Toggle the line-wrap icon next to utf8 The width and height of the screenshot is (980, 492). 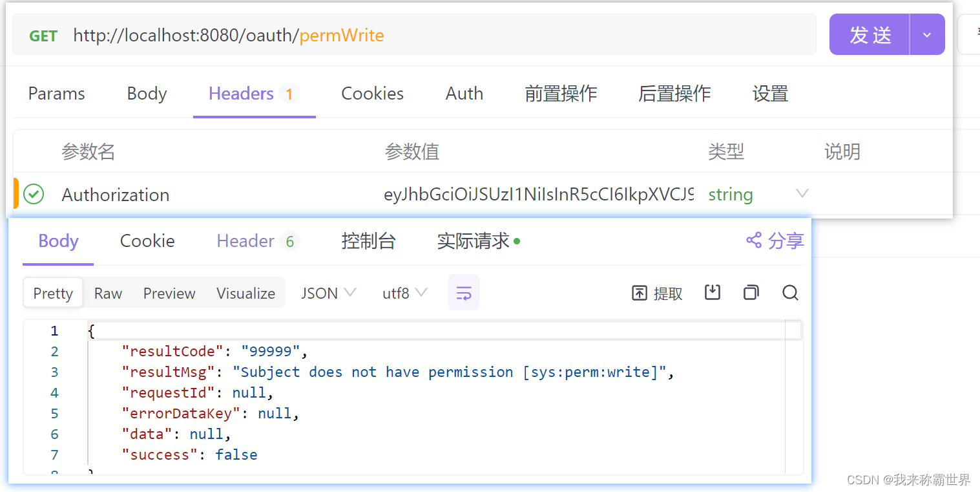464,293
